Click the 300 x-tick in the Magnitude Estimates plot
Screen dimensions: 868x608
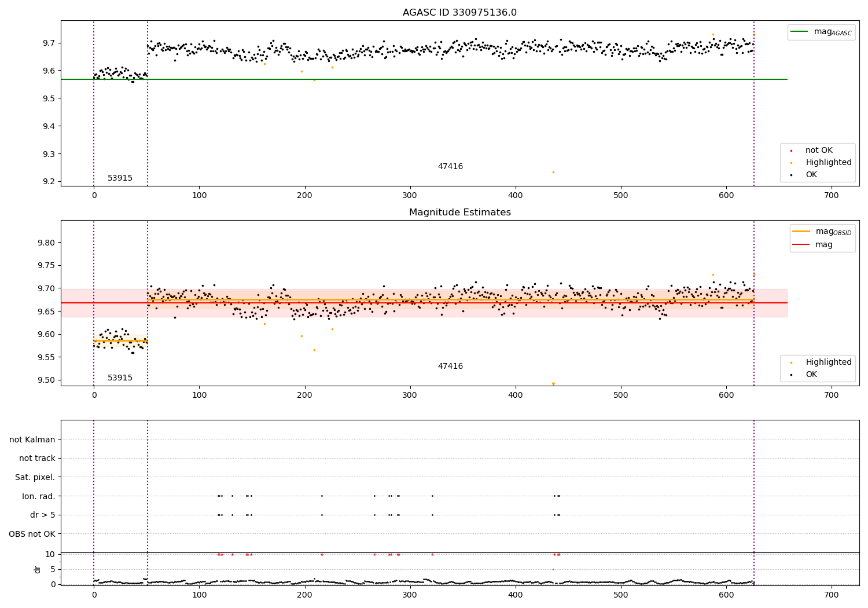pyautogui.click(x=410, y=396)
